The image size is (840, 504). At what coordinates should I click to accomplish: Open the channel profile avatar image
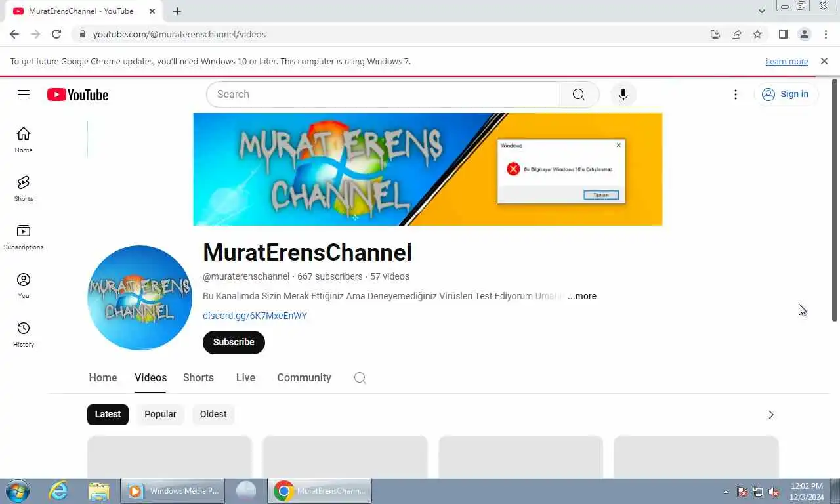[x=140, y=298]
